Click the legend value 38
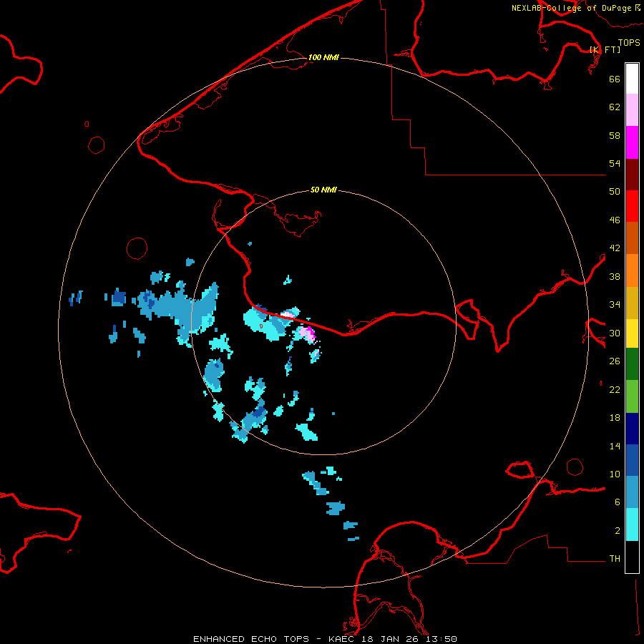This screenshot has width=644, height=644. [615, 276]
